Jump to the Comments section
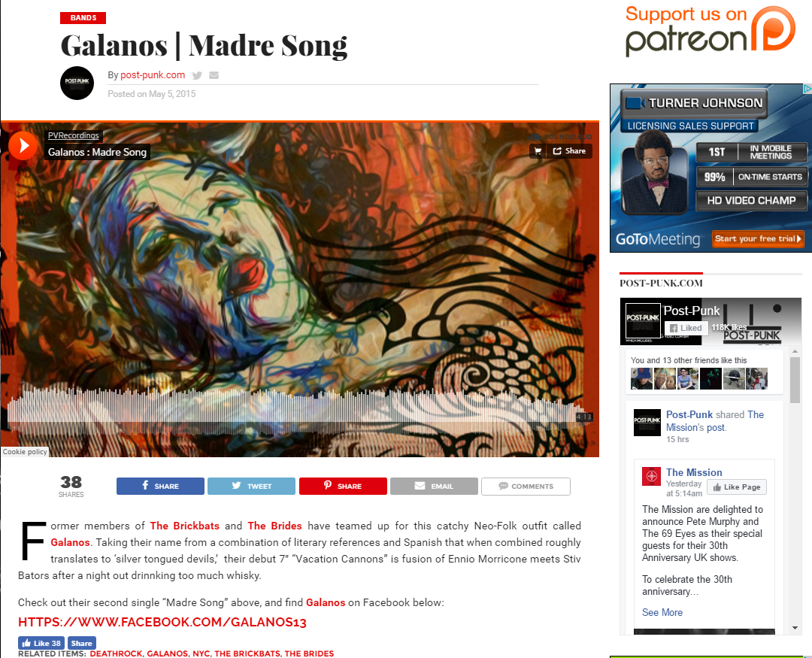Viewport: 812px width, 658px height. click(x=526, y=486)
